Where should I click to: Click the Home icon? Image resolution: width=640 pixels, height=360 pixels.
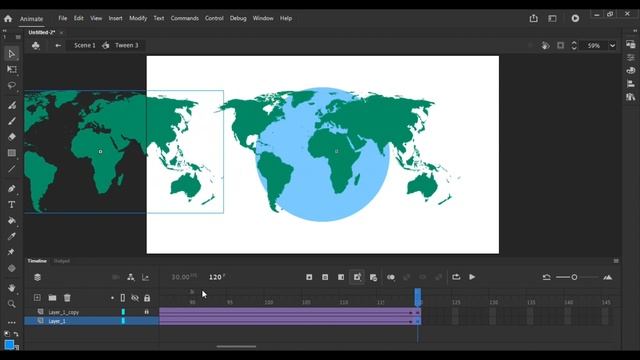click(8, 18)
